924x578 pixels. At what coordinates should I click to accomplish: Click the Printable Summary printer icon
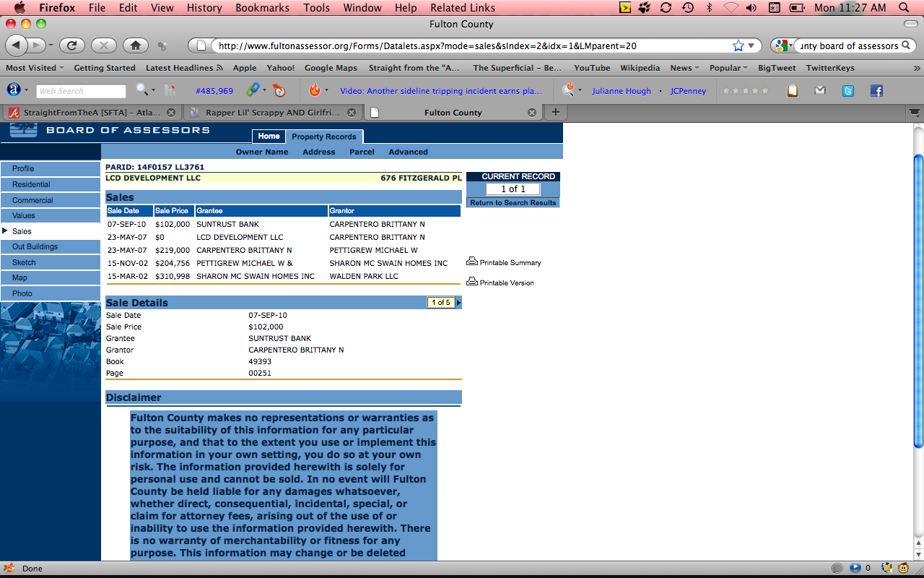[x=472, y=262]
